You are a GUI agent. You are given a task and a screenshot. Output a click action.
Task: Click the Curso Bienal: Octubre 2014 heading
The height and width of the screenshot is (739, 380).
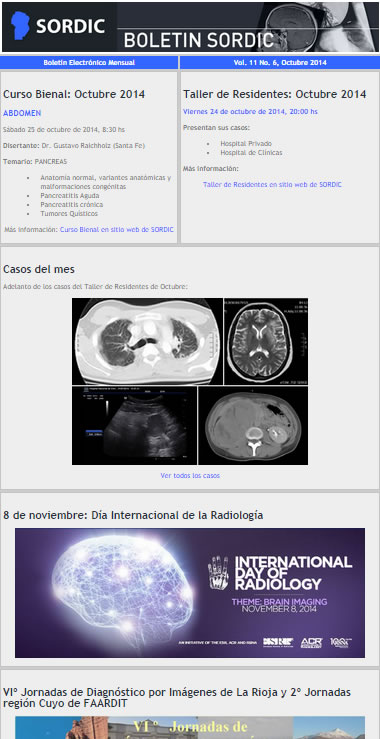click(74, 94)
